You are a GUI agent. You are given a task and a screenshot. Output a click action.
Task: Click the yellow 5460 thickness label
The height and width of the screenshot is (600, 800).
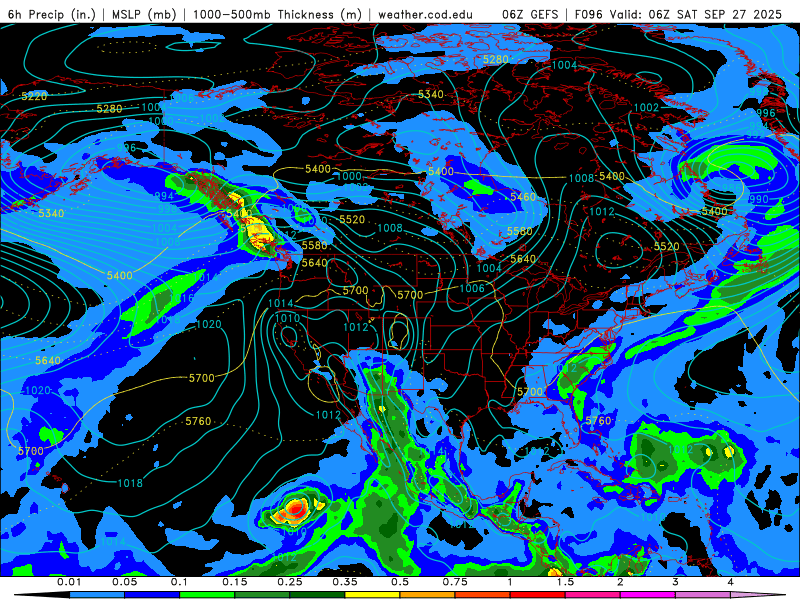523,196
